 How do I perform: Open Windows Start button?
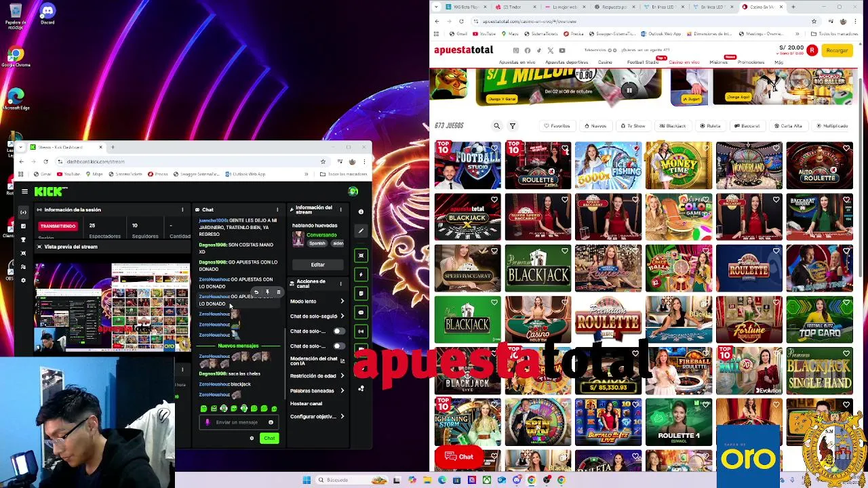307,480
